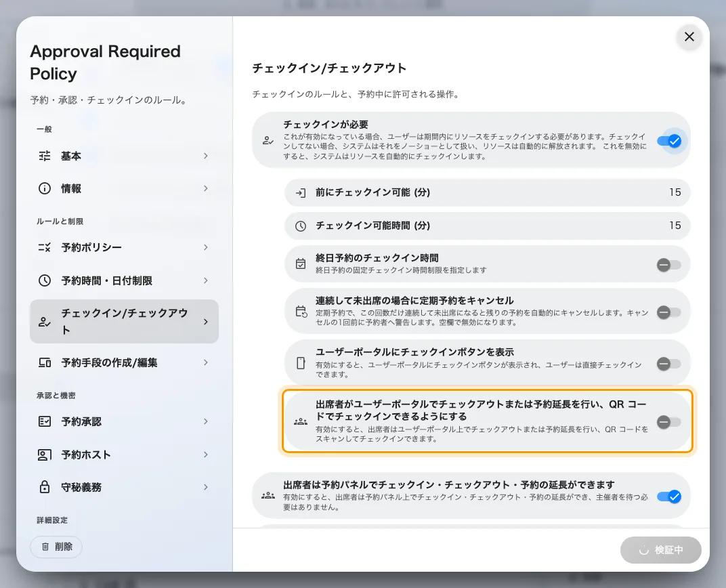This screenshot has height=588, width=726.
Task: Toggle 連続して未出席の場合に定期予約をキャンセル switch
Action: coord(669,312)
